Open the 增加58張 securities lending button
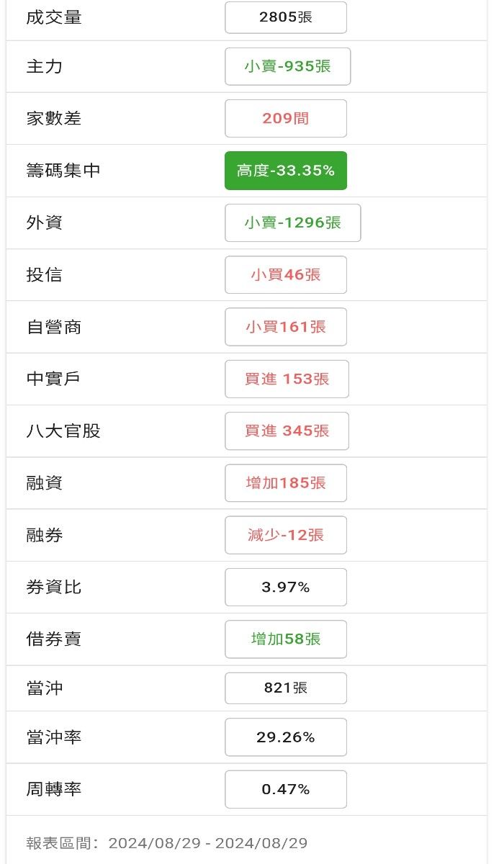The height and width of the screenshot is (864, 504). [285, 639]
